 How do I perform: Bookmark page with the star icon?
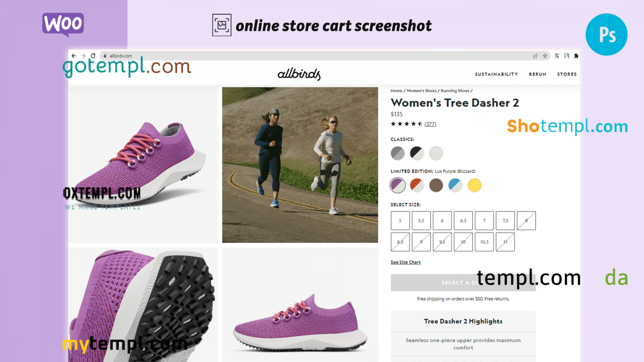545,56
